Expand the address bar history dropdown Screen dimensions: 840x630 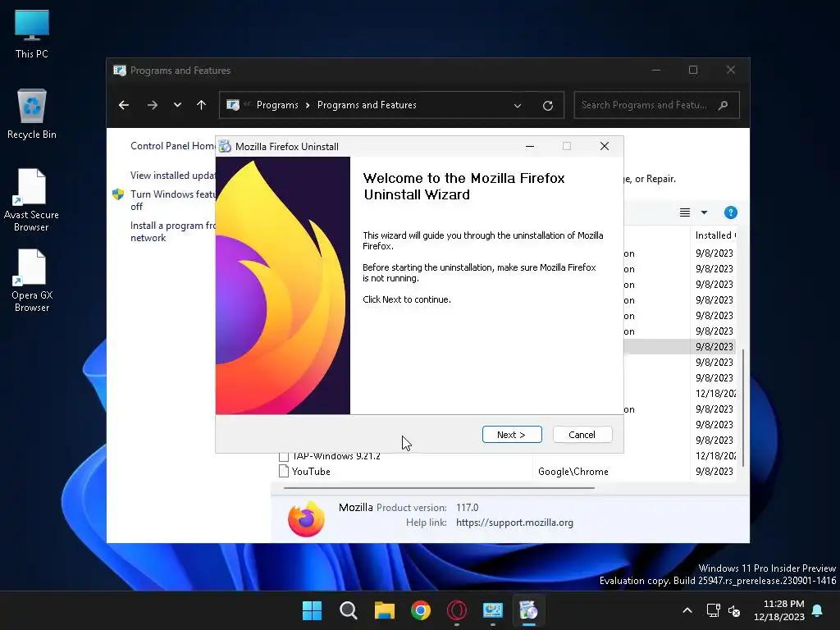518,106
